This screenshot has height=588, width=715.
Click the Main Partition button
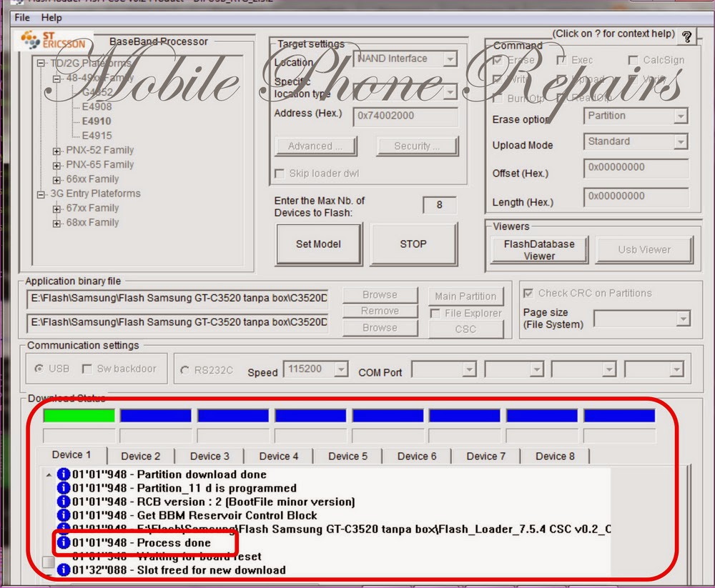pos(465,297)
